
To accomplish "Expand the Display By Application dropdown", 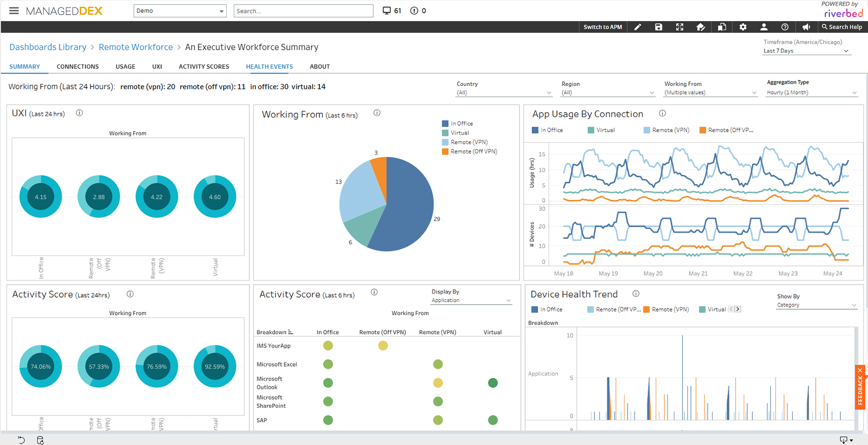I will 471,300.
